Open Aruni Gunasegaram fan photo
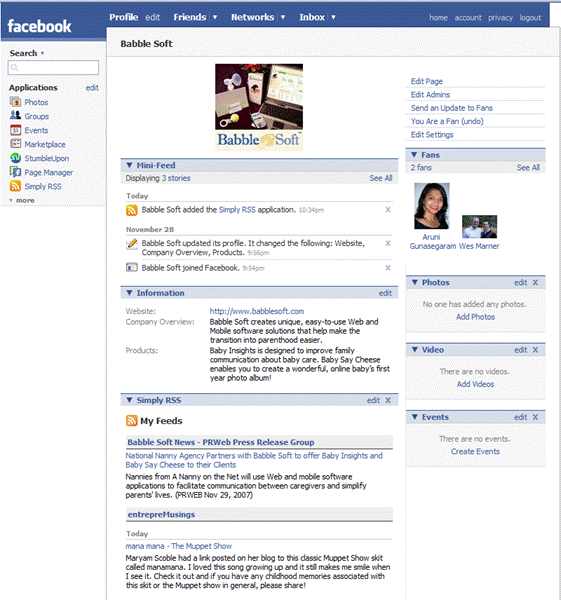This screenshot has height=600, width=561. [x=432, y=206]
